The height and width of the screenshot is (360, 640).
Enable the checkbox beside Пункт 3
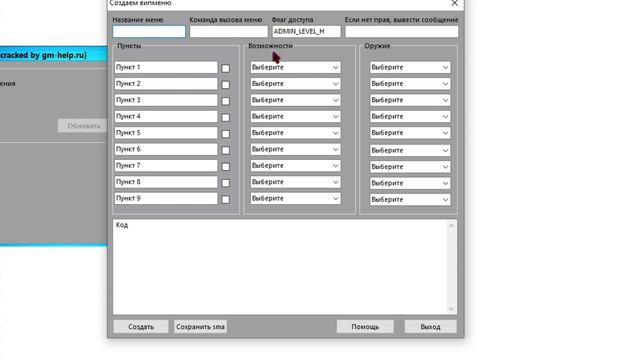pos(225,101)
